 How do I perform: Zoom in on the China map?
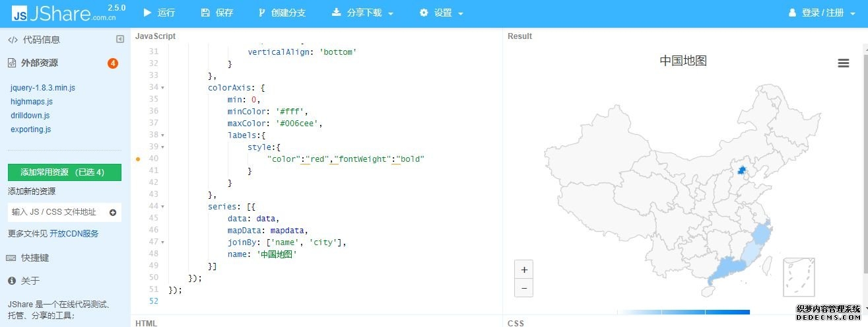pos(523,270)
